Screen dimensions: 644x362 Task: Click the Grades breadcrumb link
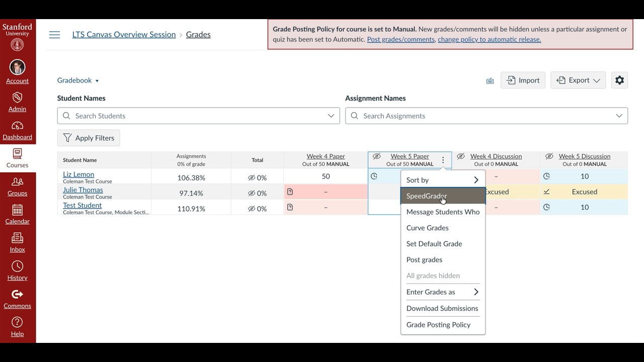tap(198, 35)
